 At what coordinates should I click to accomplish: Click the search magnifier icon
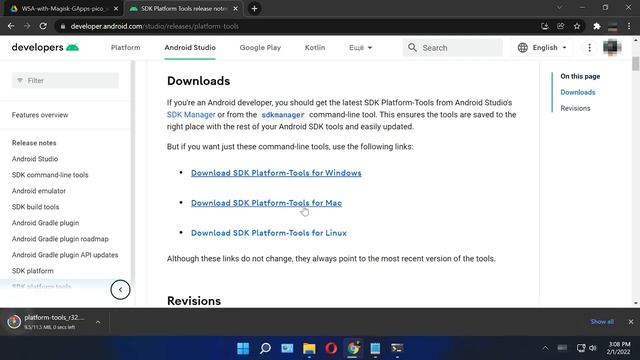[413, 47]
